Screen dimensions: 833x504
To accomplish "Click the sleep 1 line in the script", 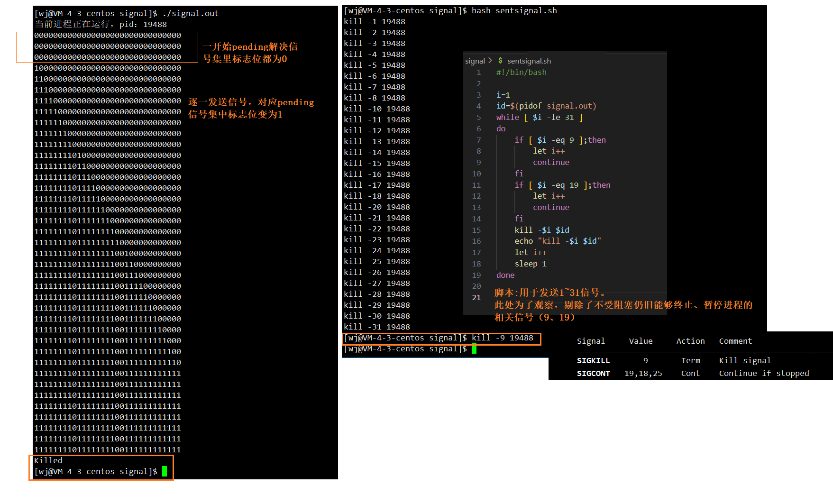I will pos(531,264).
